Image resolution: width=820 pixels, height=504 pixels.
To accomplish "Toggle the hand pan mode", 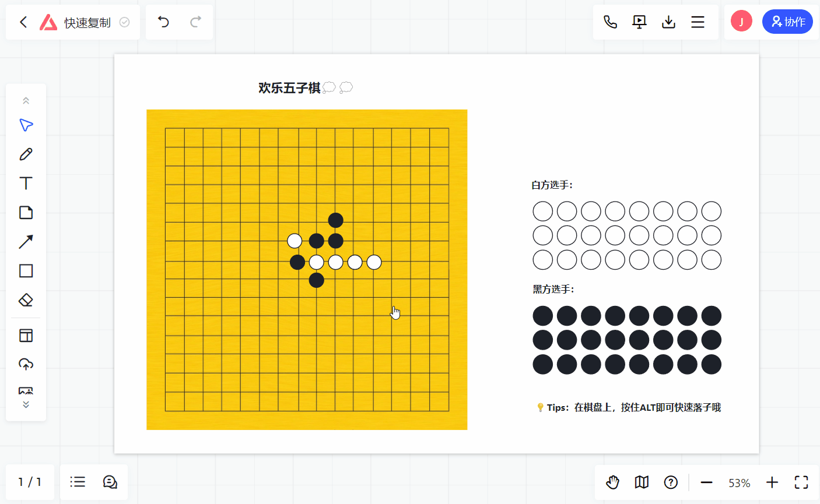I will click(612, 482).
